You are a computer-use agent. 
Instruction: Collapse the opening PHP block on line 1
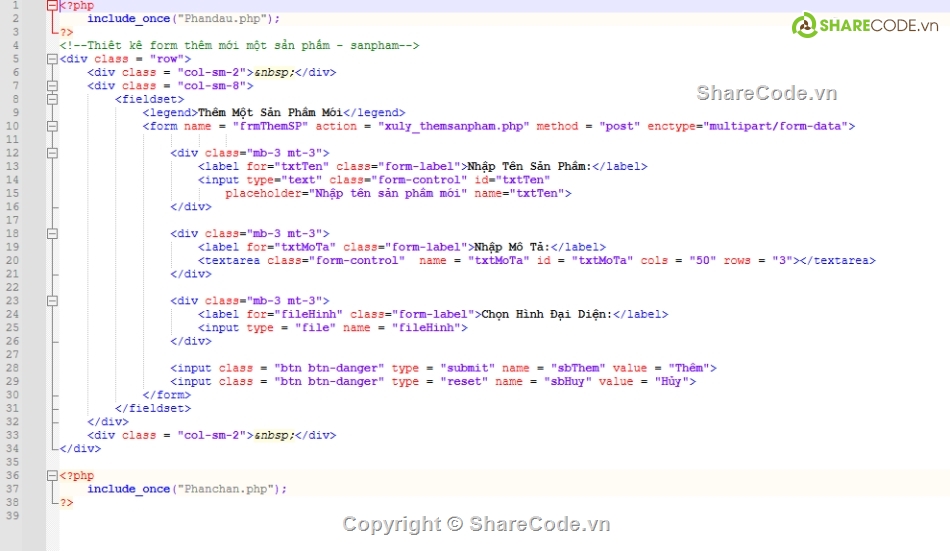point(52,5)
